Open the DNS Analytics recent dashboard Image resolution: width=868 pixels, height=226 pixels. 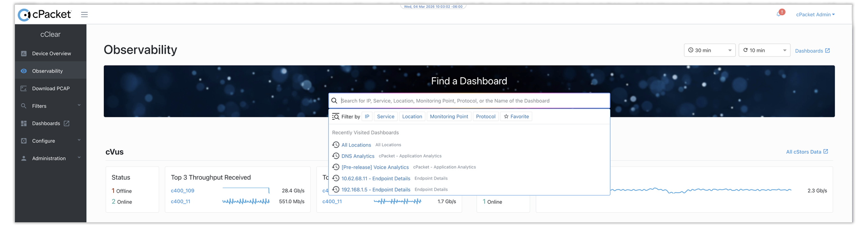pyautogui.click(x=358, y=157)
